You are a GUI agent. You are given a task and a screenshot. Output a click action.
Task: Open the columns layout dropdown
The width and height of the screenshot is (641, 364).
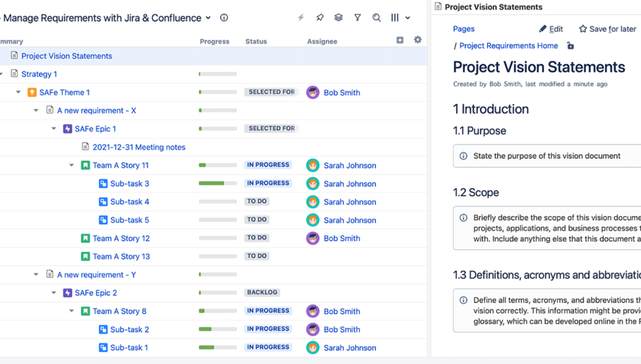pyautogui.click(x=400, y=18)
